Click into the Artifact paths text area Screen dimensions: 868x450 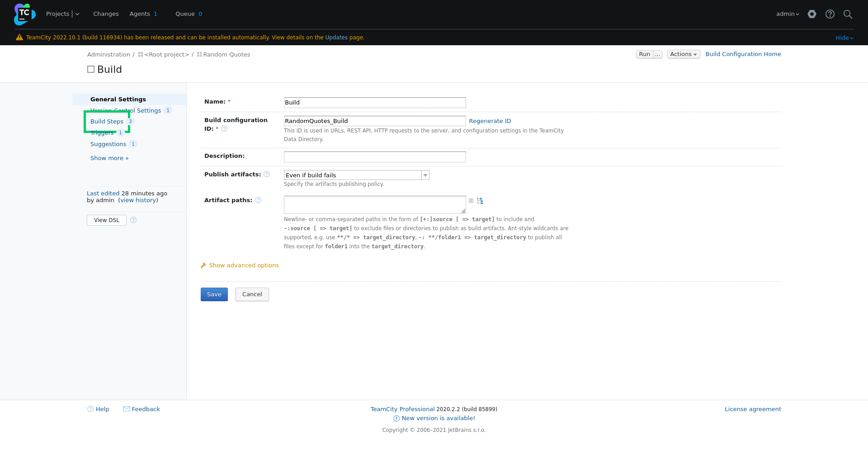coord(375,205)
